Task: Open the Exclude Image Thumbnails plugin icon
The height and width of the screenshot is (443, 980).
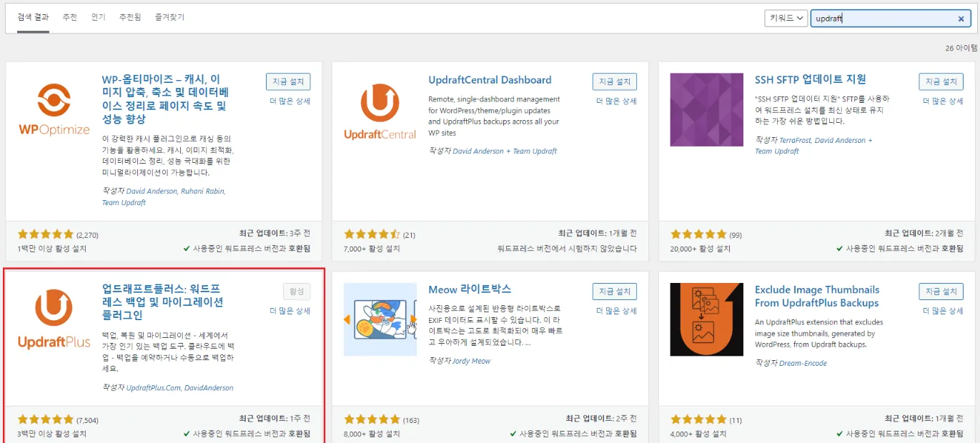Action: pyautogui.click(x=707, y=319)
